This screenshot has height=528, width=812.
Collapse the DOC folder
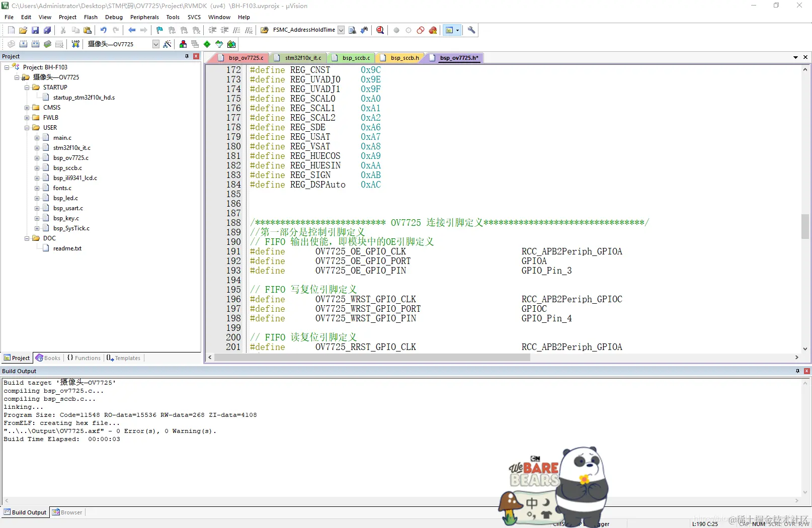(27, 238)
